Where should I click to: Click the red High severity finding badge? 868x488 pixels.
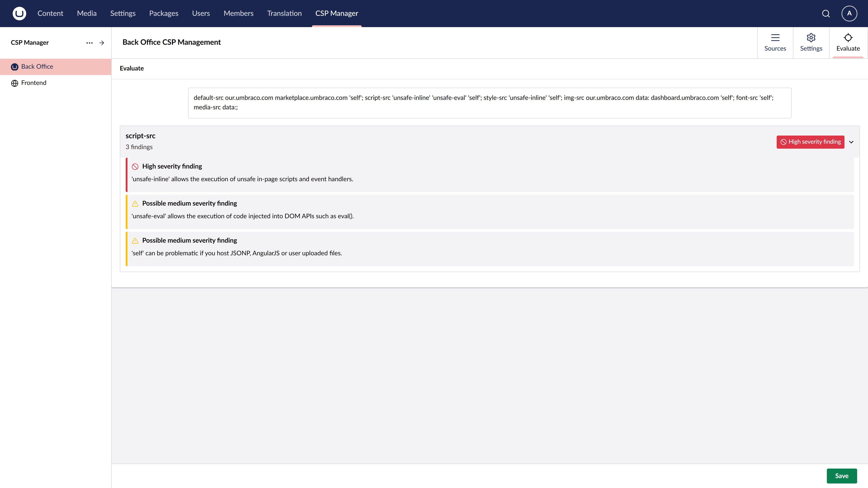[x=810, y=142]
